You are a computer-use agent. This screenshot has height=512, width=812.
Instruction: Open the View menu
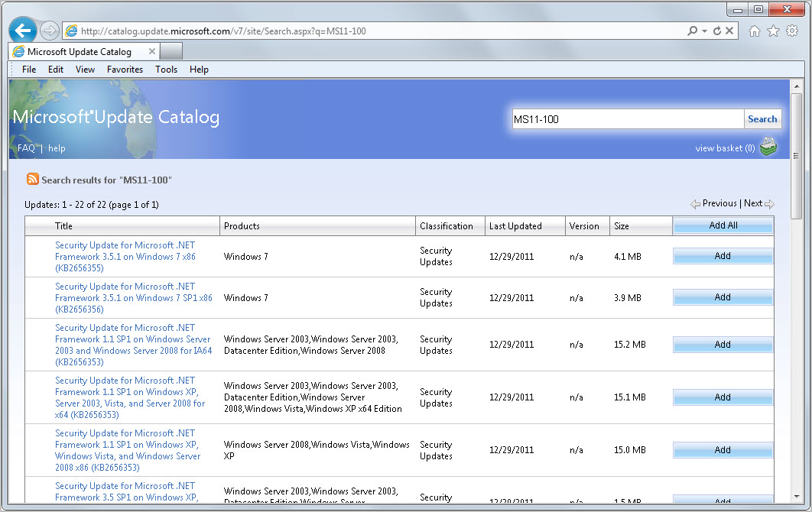pyautogui.click(x=85, y=70)
